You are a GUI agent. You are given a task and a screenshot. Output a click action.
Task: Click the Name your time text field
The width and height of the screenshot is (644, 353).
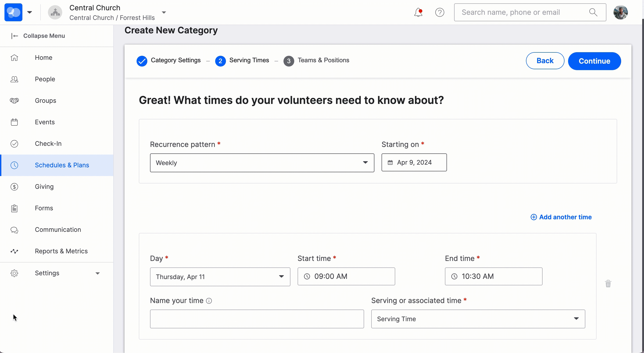click(257, 319)
